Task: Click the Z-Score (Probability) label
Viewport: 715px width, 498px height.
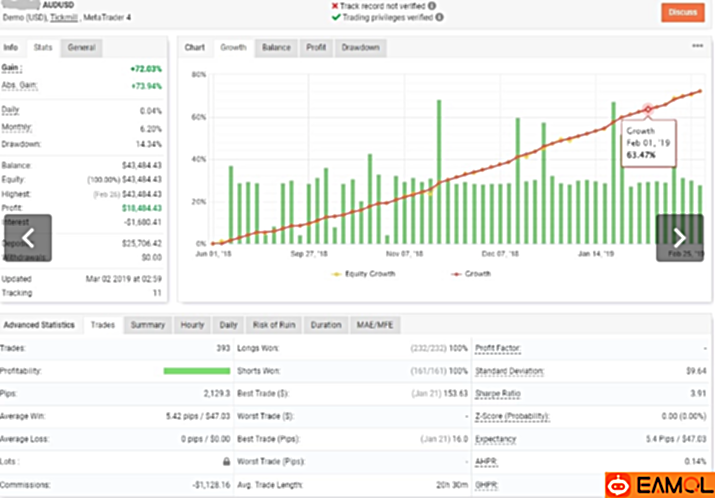Action: tap(513, 416)
